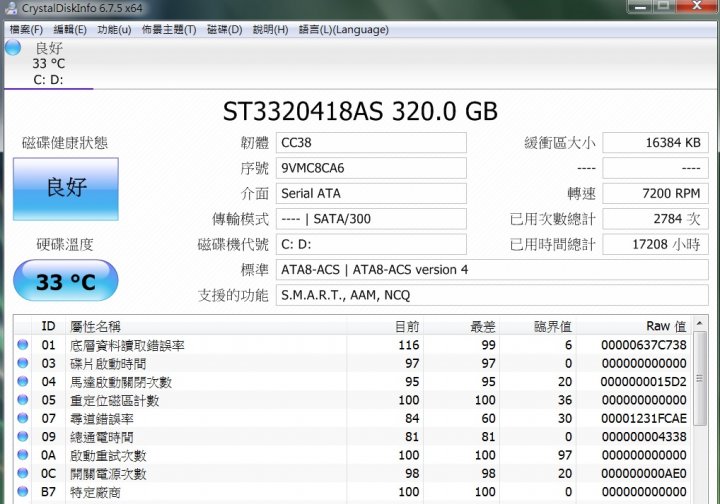Select the 馬達啟動關閉次數 row

click(353, 382)
